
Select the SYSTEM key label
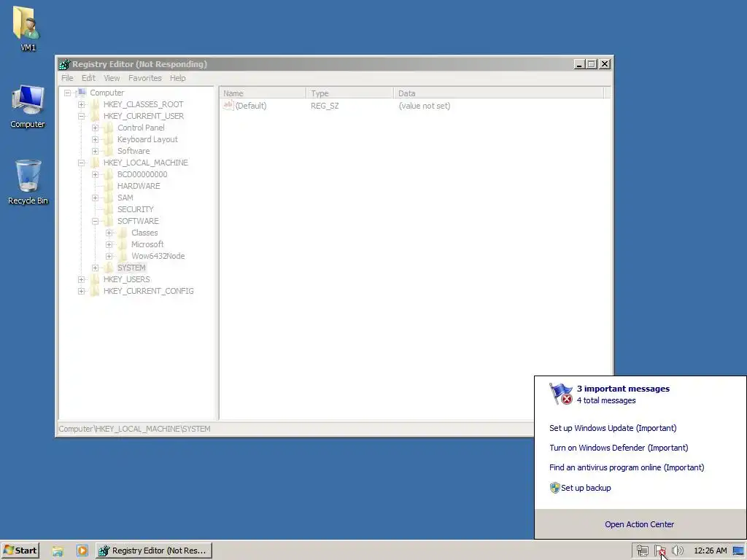[x=131, y=268]
